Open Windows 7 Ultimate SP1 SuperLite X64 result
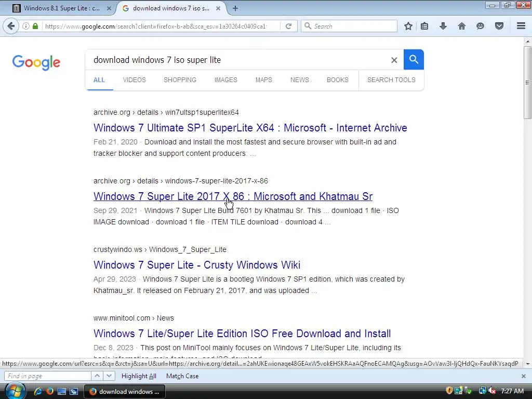This screenshot has width=532, height=399. (x=250, y=128)
